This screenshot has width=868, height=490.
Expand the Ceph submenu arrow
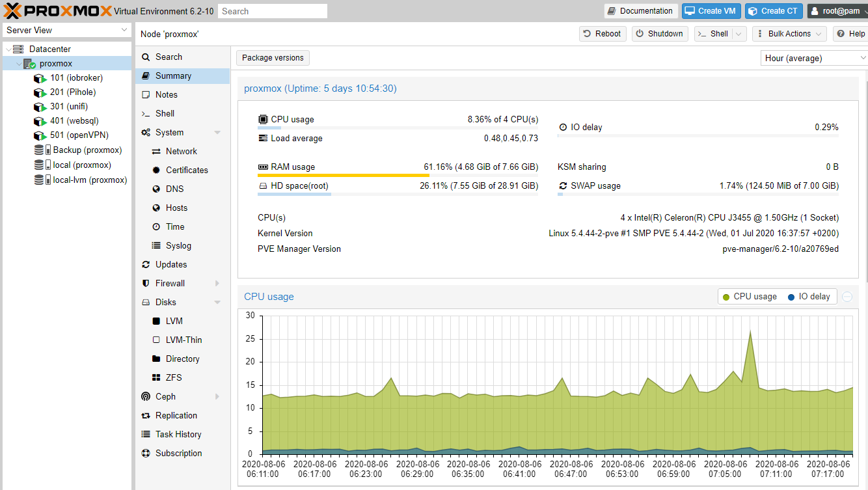(x=217, y=396)
